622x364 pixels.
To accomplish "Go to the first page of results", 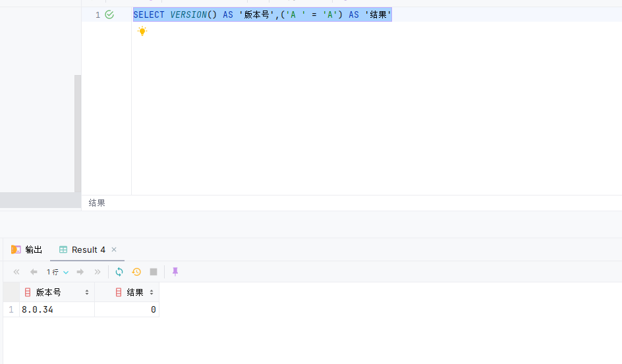I will click(x=16, y=272).
